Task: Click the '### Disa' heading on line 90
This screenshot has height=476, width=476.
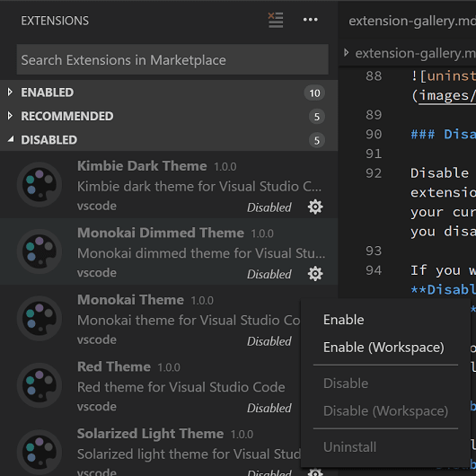Action: coord(443,134)
